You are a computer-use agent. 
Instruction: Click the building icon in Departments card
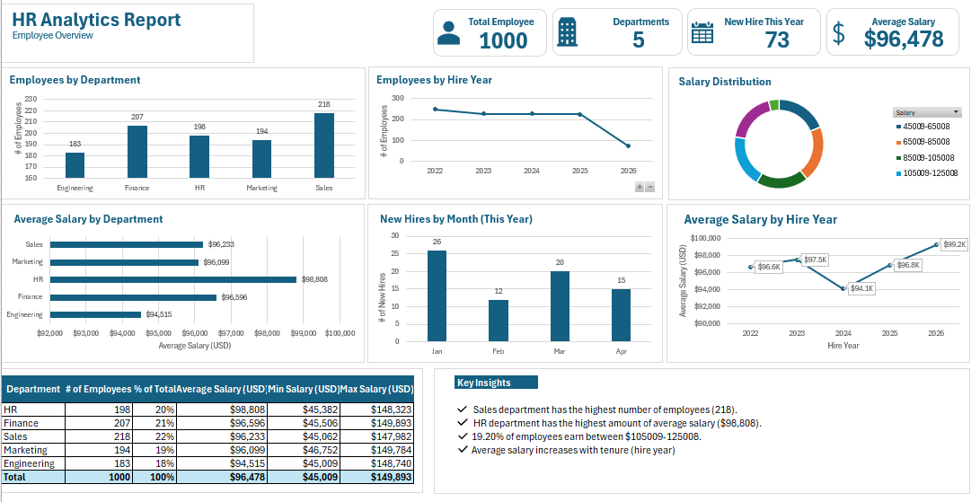[x=567, y=32]
